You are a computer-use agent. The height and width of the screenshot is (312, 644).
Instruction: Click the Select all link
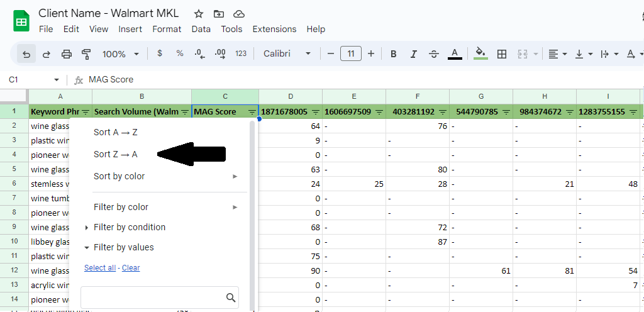[x=100, y=268]
